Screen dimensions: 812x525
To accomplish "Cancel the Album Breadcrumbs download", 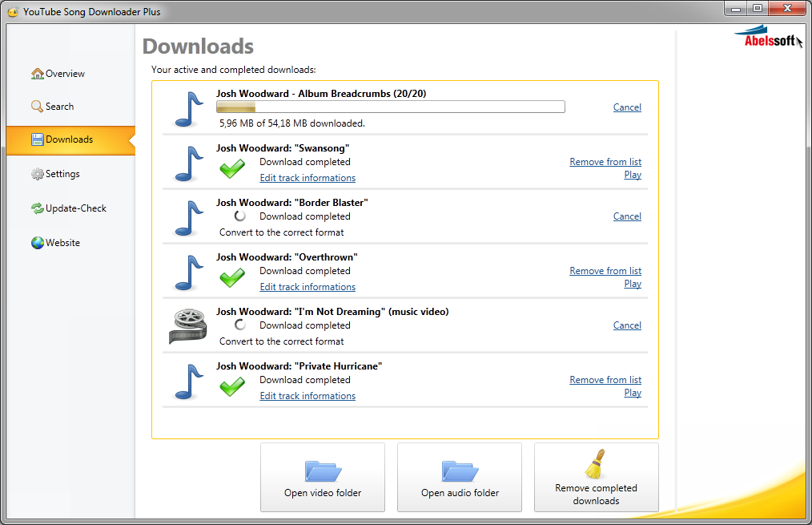I will point(627,107).
